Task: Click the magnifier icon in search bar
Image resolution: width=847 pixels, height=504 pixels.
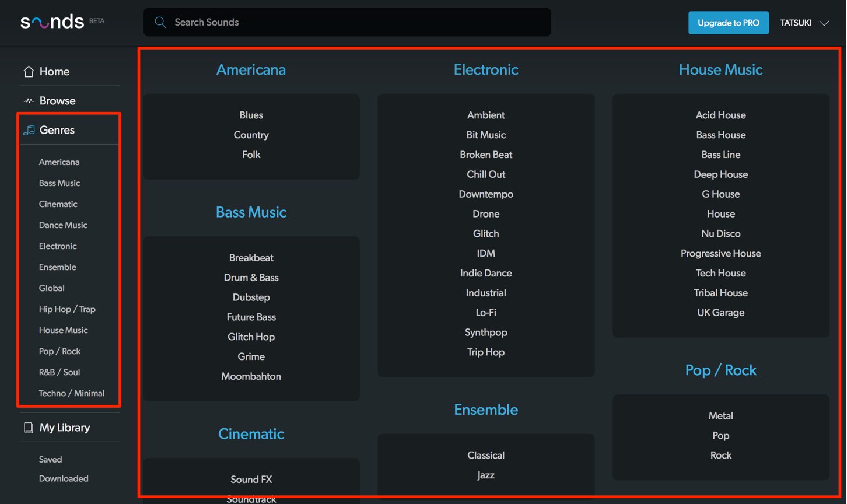Action: pos(160,22)
